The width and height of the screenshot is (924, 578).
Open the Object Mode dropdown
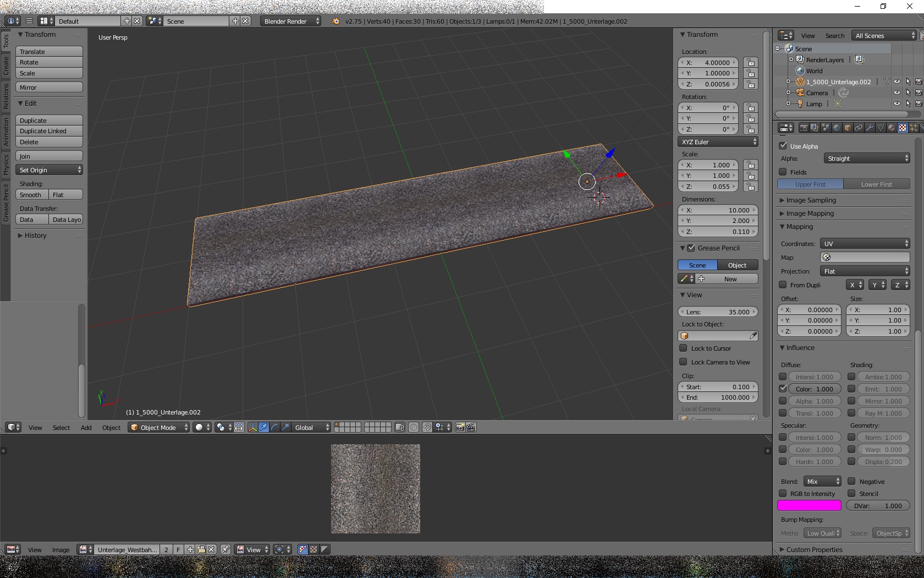point(159,427)
